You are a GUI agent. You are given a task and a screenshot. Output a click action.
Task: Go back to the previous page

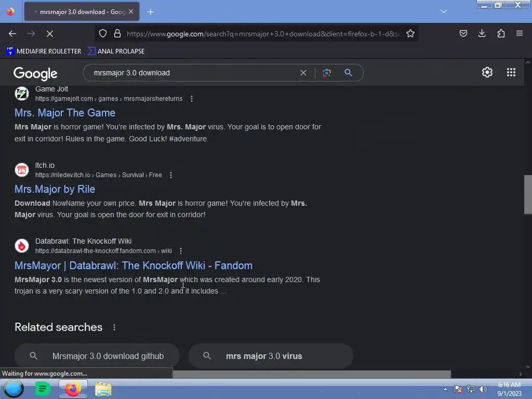(x=12, y=34)
